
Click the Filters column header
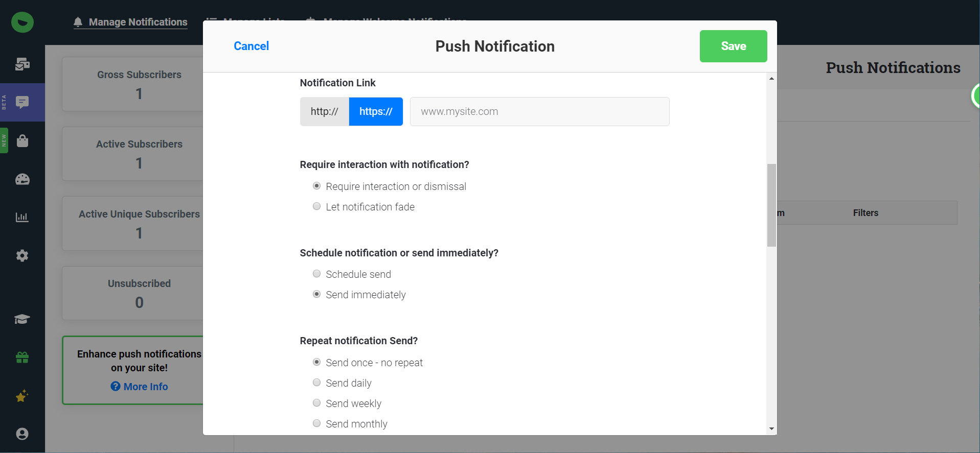click(865, 213)
